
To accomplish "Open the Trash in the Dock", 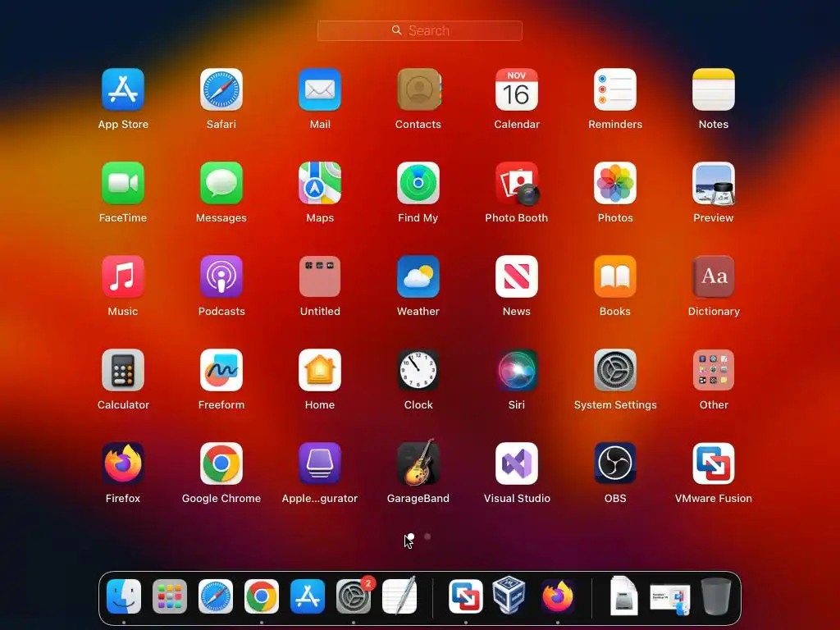I will pyautogui.click(x=715, y=596).
